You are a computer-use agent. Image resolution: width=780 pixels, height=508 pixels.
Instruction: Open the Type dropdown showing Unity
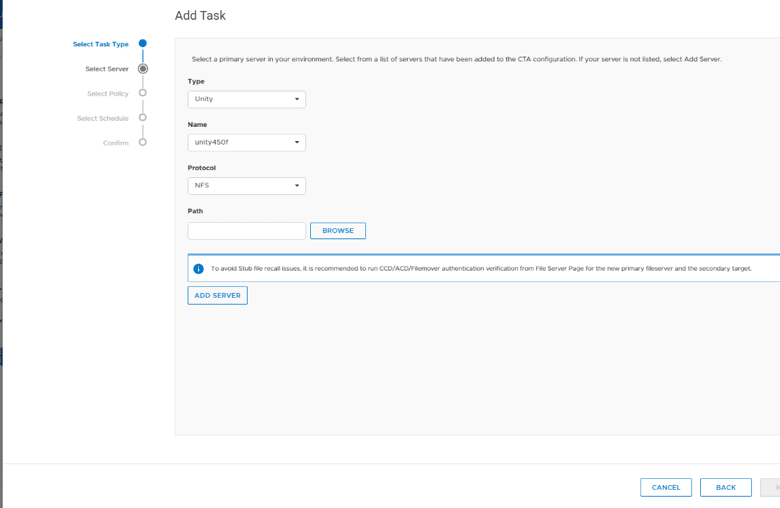pyautogui.click(x=247, y=100)
